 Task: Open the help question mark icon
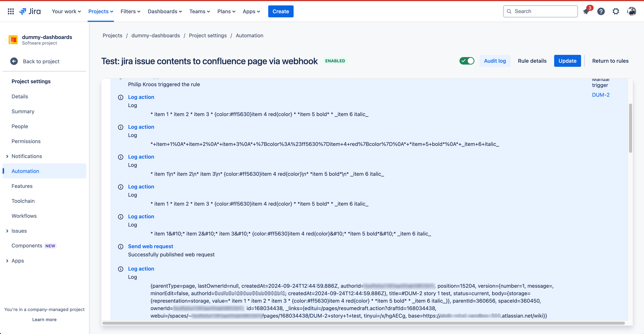tap(601, 11)
